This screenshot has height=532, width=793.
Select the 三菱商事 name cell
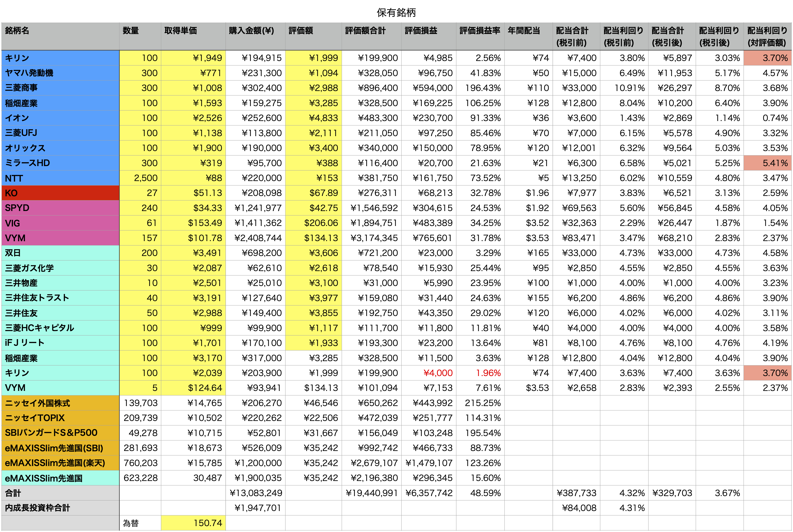pyautogui.click(x=60, y=88)
